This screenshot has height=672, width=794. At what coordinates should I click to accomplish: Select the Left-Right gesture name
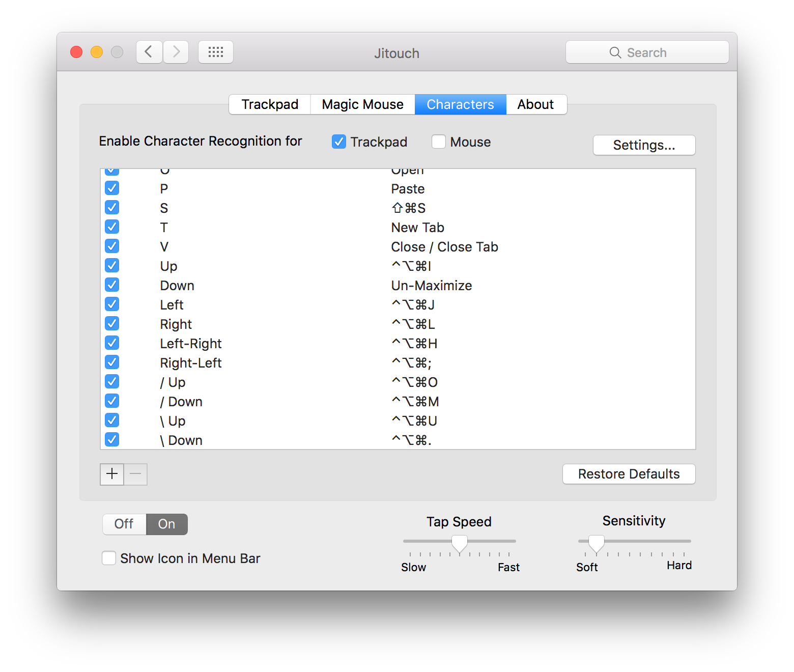191,344
